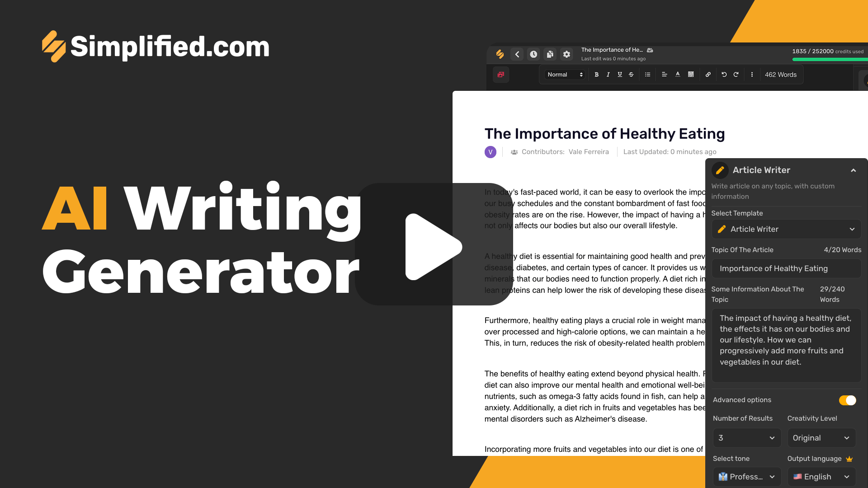Toggle Article Writer panel collapse arrow

tap(853, 170)
